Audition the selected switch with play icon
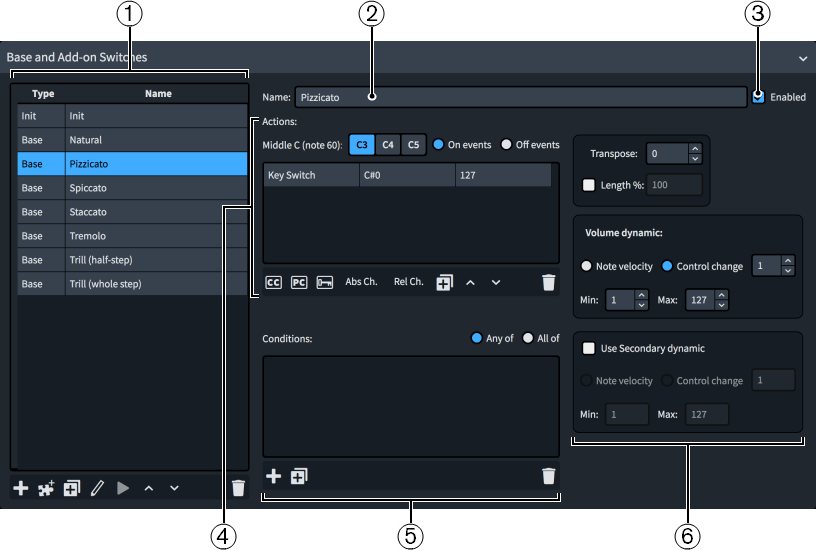The image size is (816, 550). coord(123,488)
